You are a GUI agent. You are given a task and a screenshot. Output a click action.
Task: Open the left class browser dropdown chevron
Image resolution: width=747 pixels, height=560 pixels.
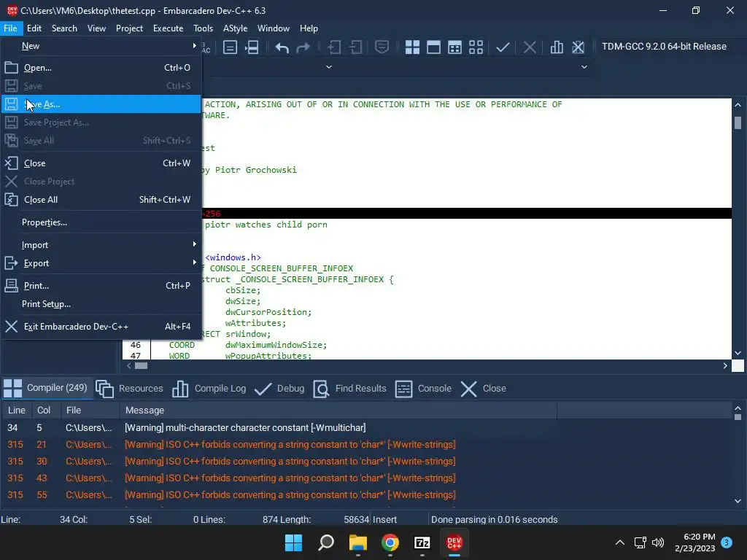tap(329, 67)
